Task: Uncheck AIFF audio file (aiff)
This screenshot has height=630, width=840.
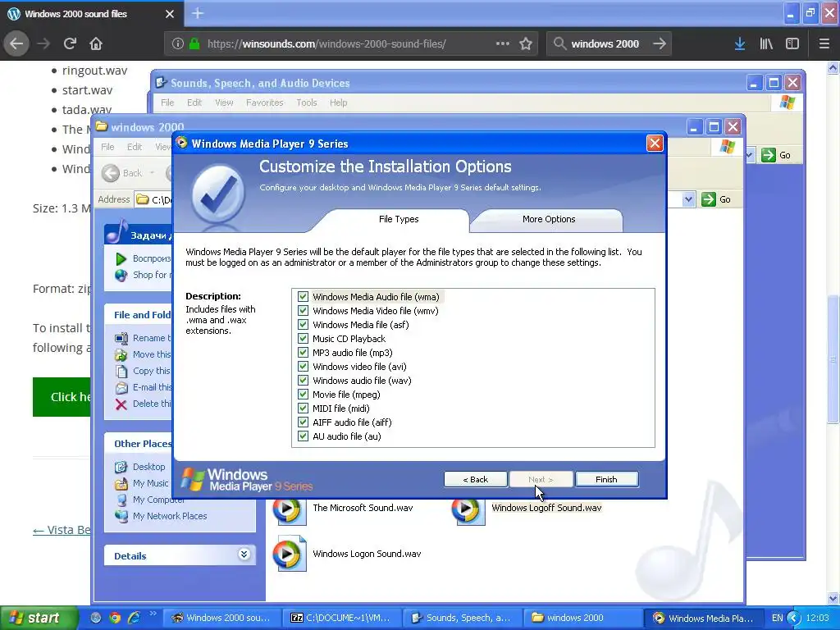Action: 304,422
